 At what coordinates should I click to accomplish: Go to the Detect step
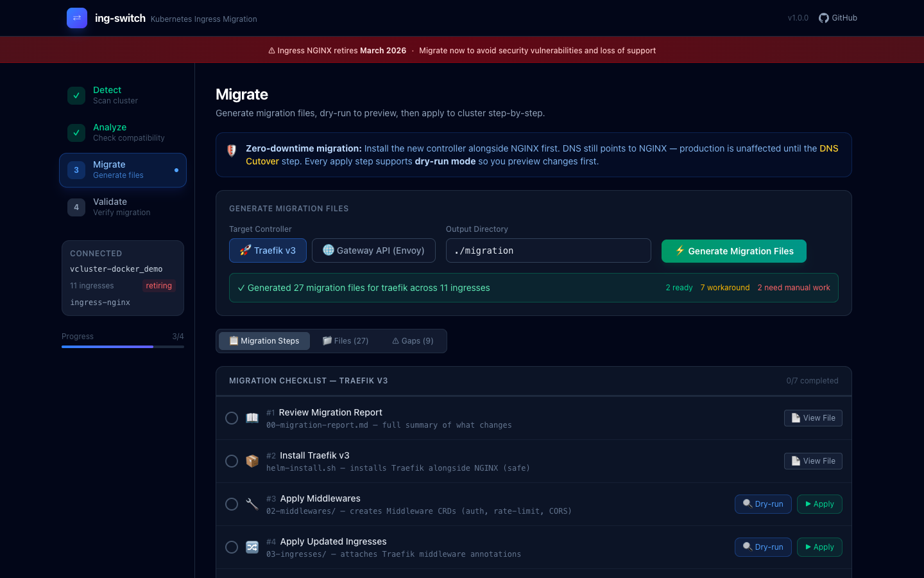[123, 95]
